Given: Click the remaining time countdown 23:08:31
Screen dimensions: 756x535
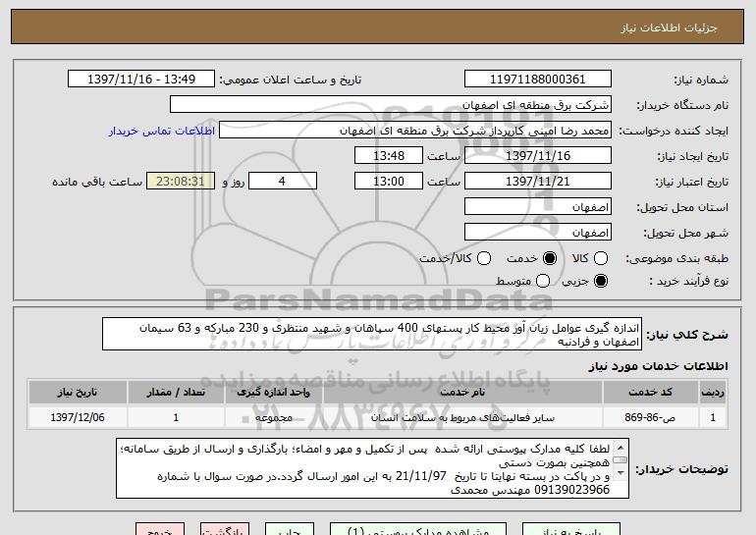Looking at the screenshot, I should [x=181, y=182].
